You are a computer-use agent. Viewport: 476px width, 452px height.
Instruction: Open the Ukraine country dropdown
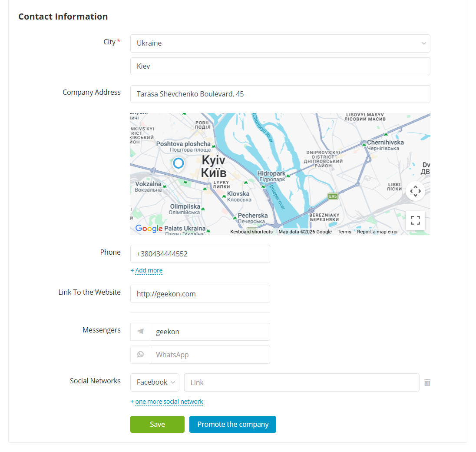point(280,43)
